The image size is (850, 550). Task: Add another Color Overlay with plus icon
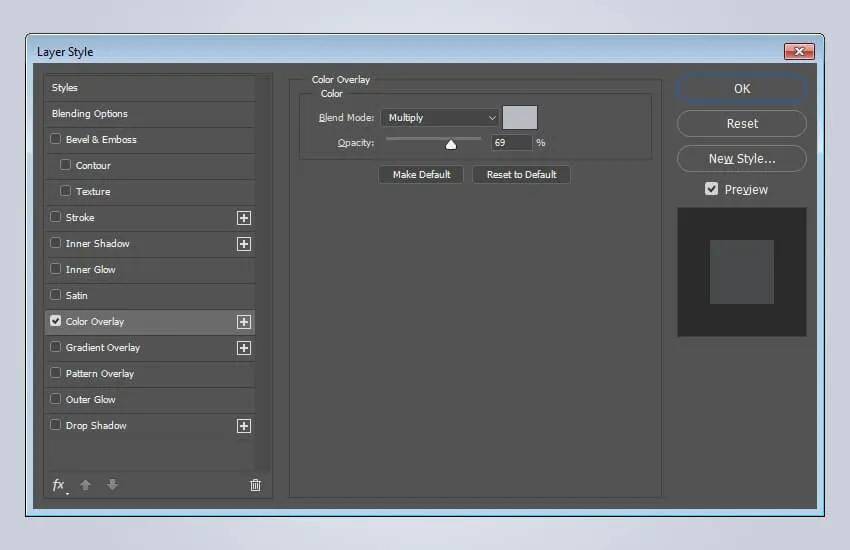coord(244,322)
